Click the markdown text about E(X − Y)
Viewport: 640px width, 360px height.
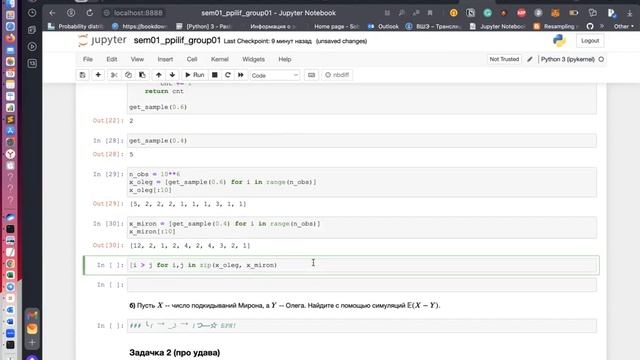[x=285, y=305]
